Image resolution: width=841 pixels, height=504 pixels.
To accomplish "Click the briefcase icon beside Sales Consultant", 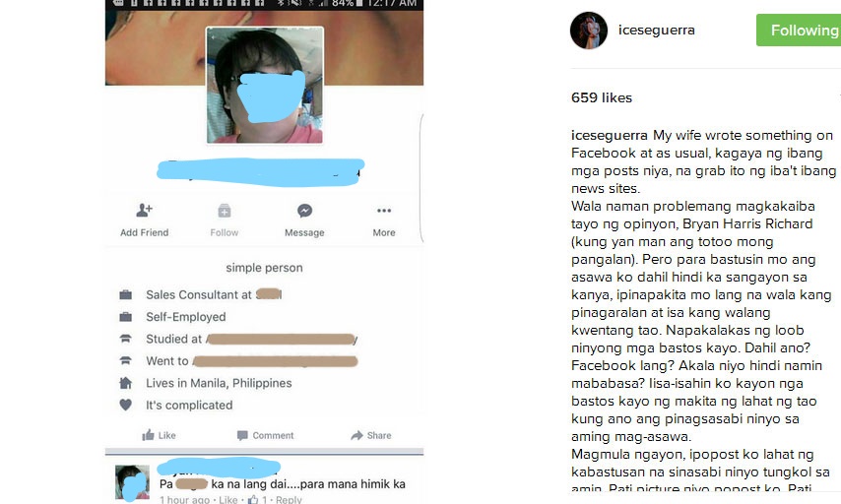I will point(125,294).
